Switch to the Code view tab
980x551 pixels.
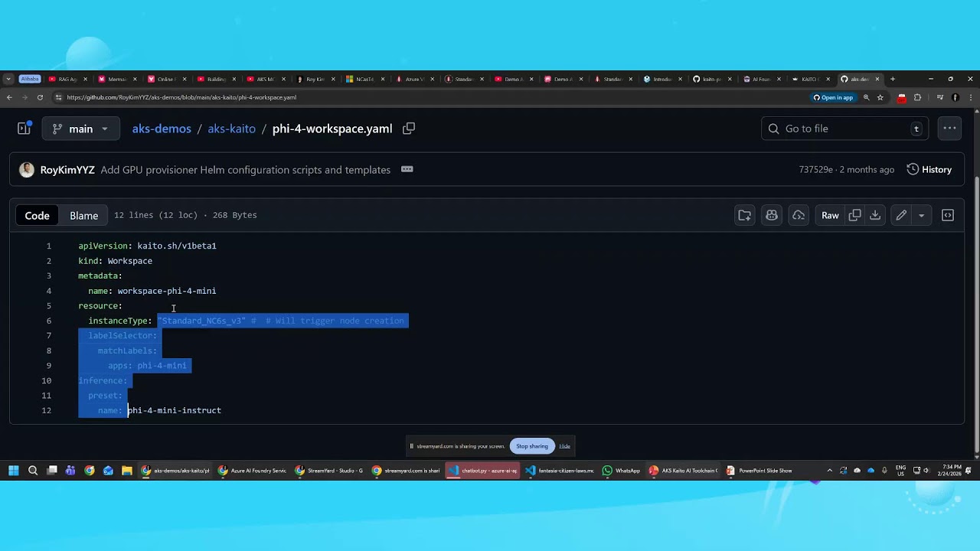tap(37, 215)
